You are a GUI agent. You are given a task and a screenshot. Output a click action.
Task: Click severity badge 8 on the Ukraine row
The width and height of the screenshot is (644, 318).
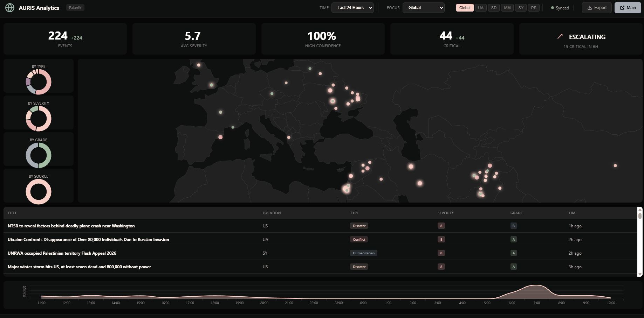[x=441, y=239]
